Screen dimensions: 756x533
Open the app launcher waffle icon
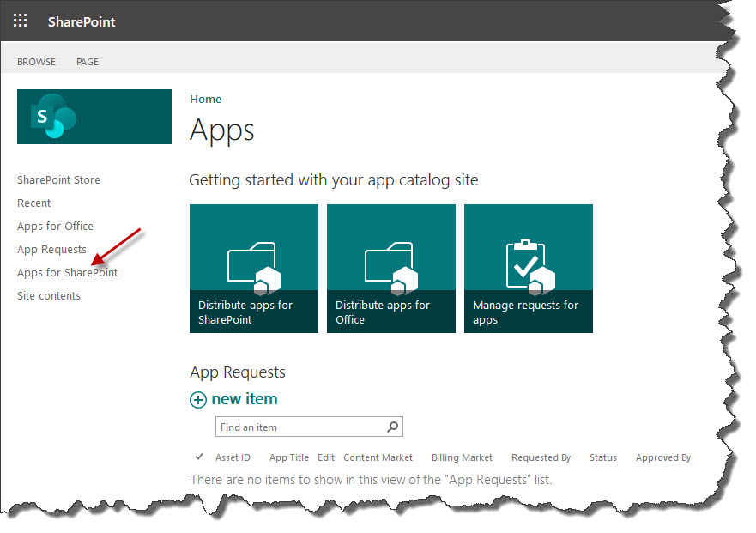20,21
